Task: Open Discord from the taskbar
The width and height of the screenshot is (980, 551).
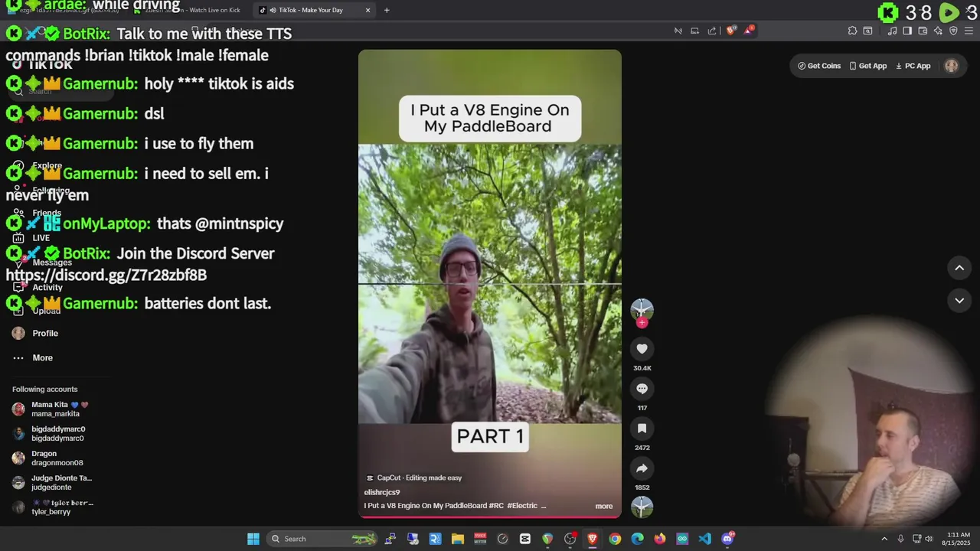Action: (x=727, y=539)
